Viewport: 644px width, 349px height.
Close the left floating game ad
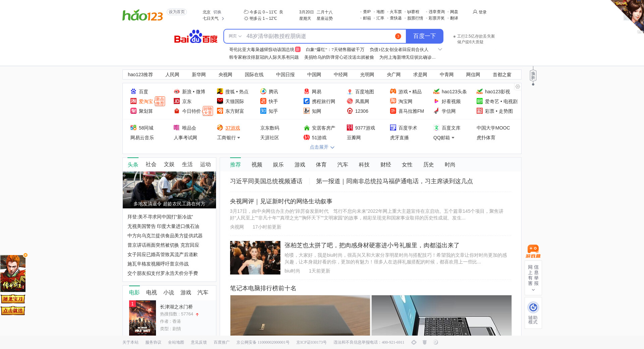(25, 255)
